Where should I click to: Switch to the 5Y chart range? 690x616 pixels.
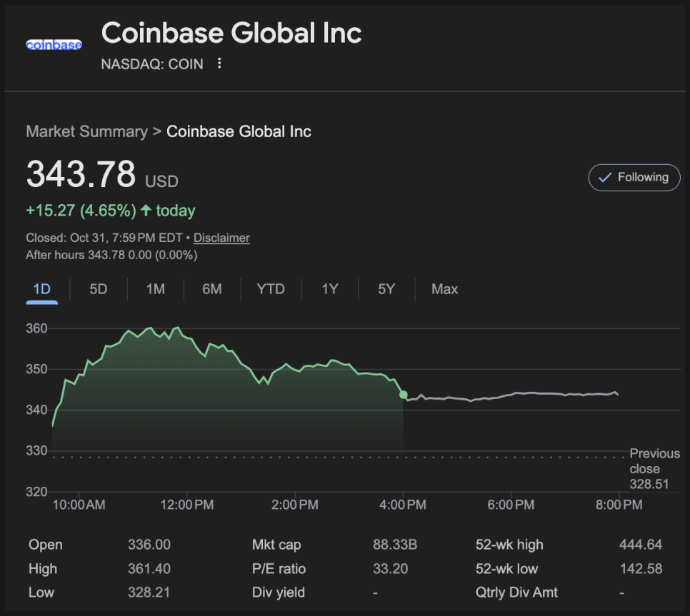[386, 289]
